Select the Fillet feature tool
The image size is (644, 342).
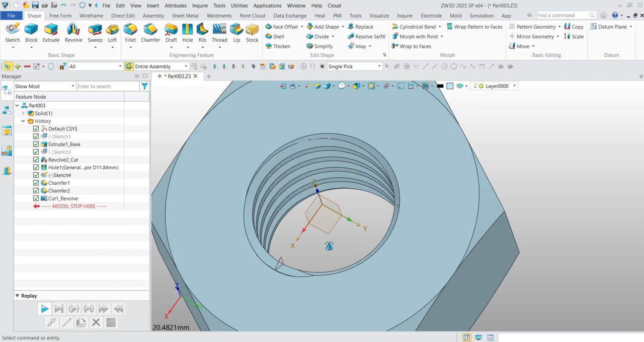pyautogui.click(x=130, y=32)
